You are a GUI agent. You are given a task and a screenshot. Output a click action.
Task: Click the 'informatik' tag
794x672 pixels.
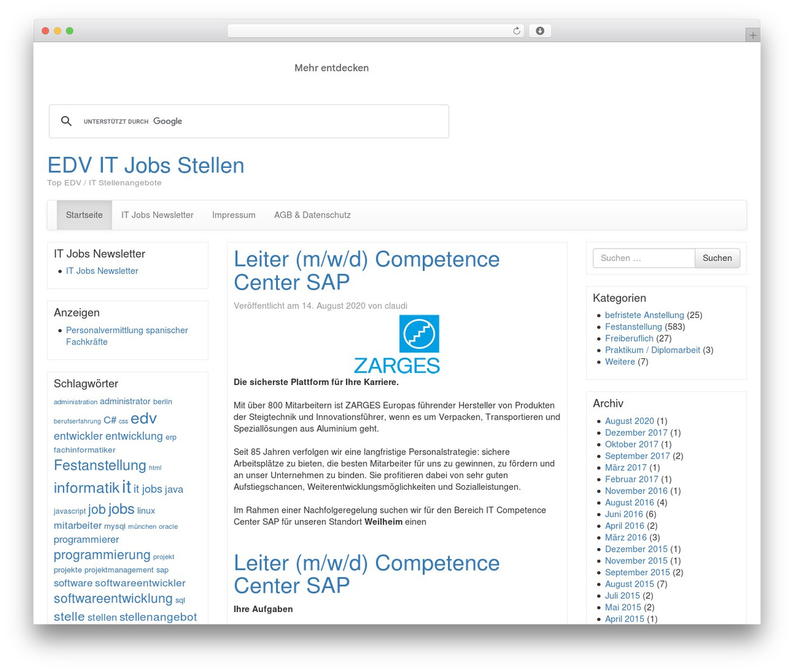(x=86, y=488)
